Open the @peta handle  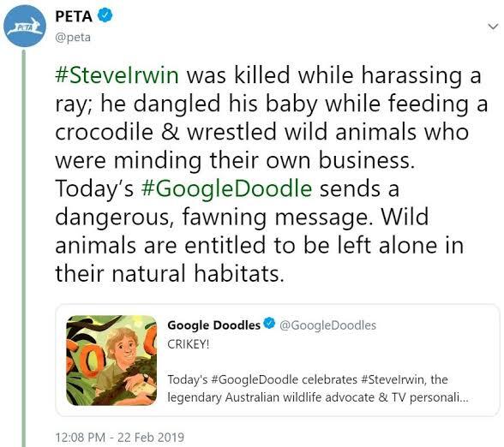[73, 38]
